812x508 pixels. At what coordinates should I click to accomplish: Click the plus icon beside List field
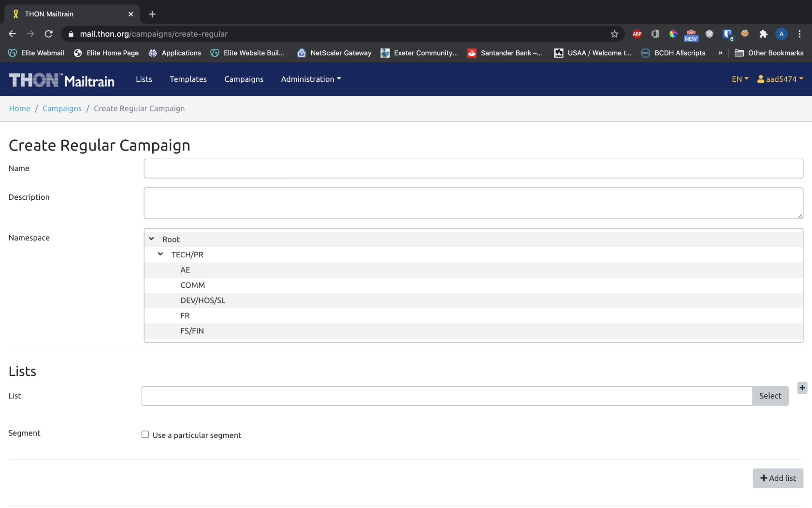click(802, 388)
